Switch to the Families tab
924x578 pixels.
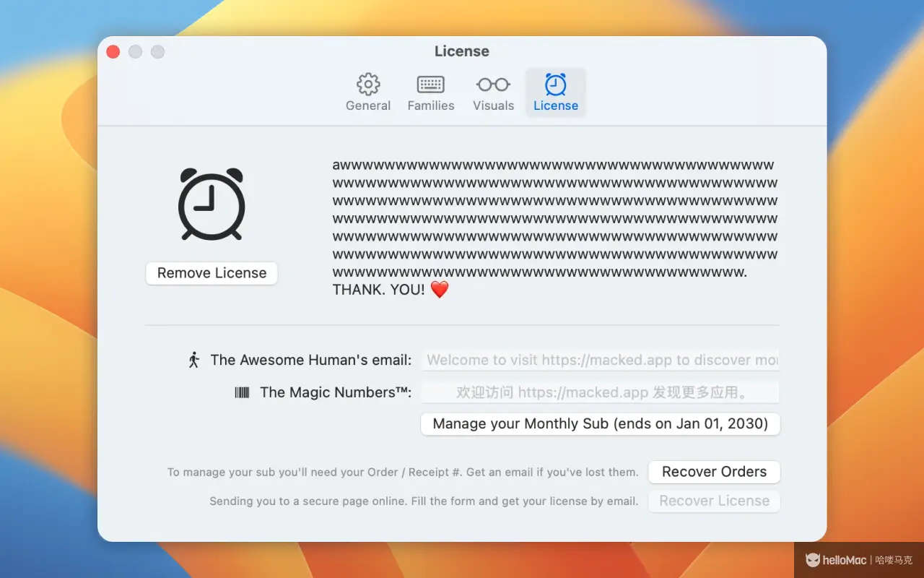431,92
